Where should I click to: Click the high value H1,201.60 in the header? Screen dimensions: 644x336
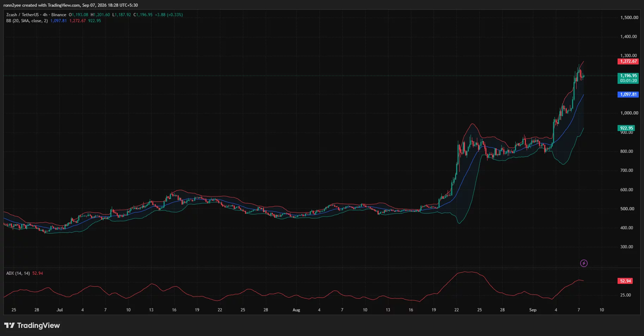[x=100, y=15]
